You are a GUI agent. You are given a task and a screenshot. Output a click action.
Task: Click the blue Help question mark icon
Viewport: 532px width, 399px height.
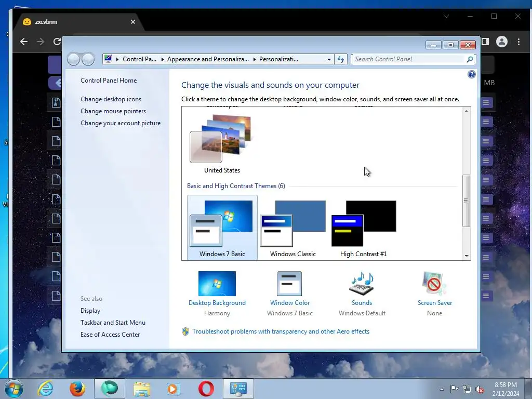coord(471,74)
